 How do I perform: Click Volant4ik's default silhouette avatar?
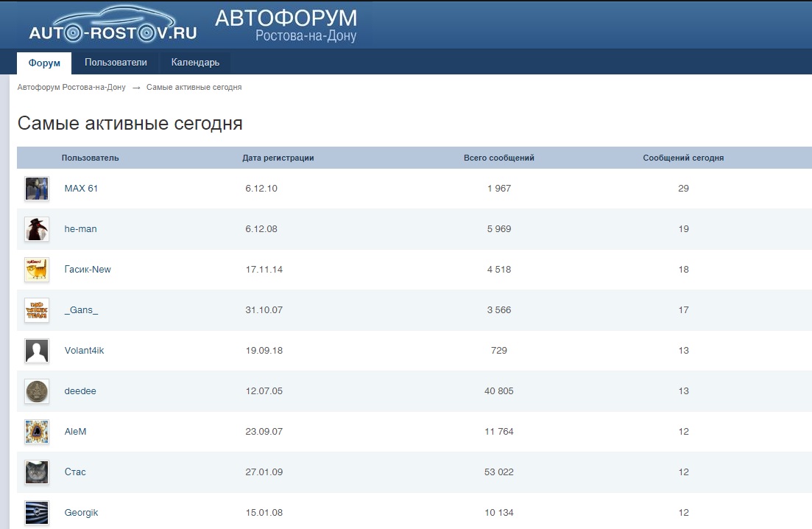[37, 351]
